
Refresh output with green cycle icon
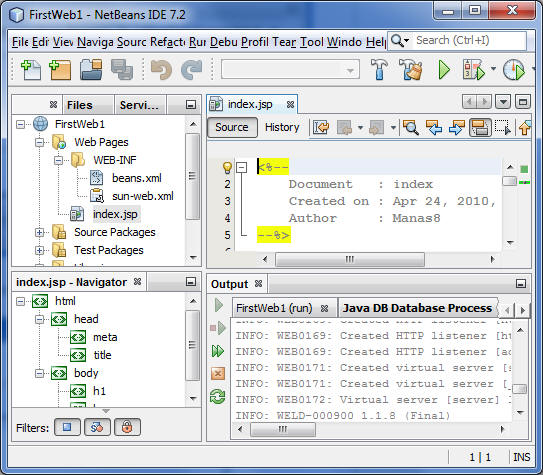[x=217, y=396]
